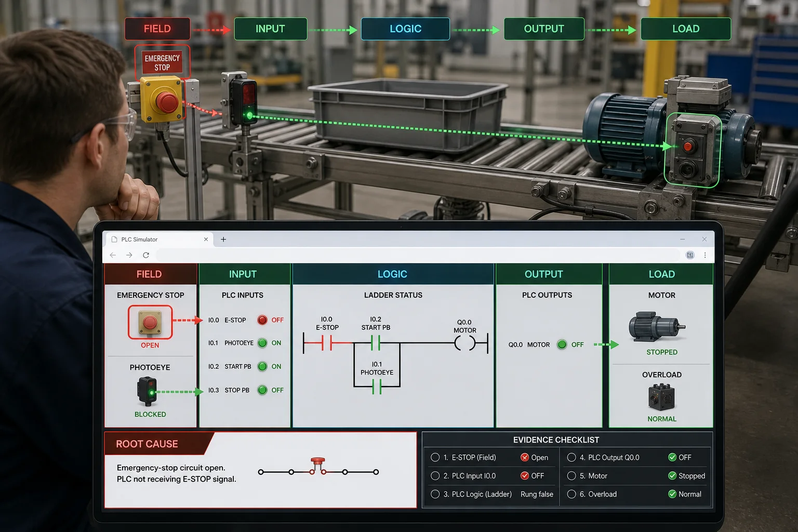Click the 'NORMAL' overload status text
This screenshot has width=798, height=532.
(662, 419)
